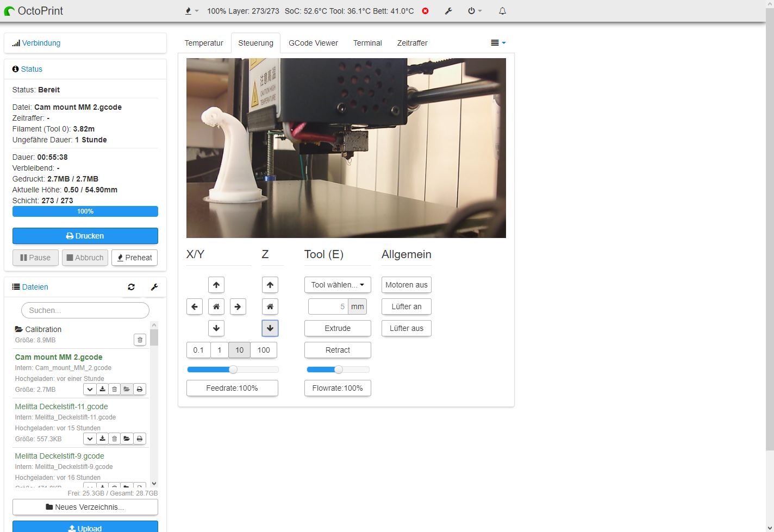Move the print head left on X axis

(x=195, y=306)
